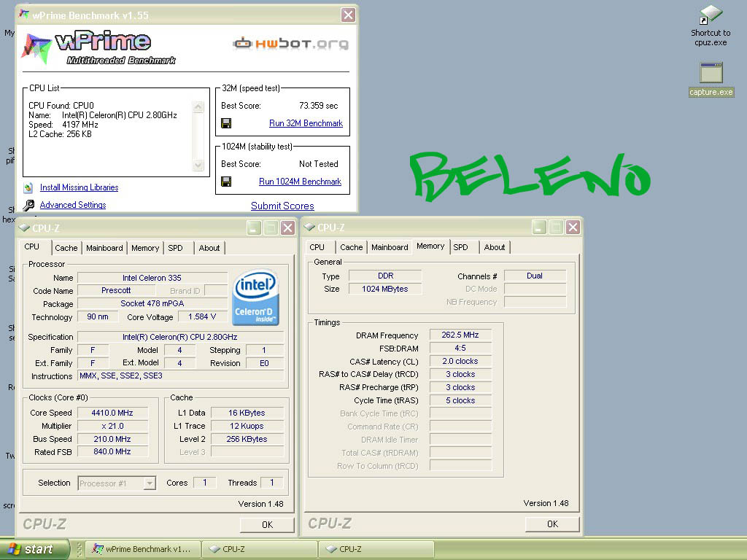747x560 pixels.
Task: Click the Bus Speed value 210.0 MHz
Action: click(x=112, y=439)
